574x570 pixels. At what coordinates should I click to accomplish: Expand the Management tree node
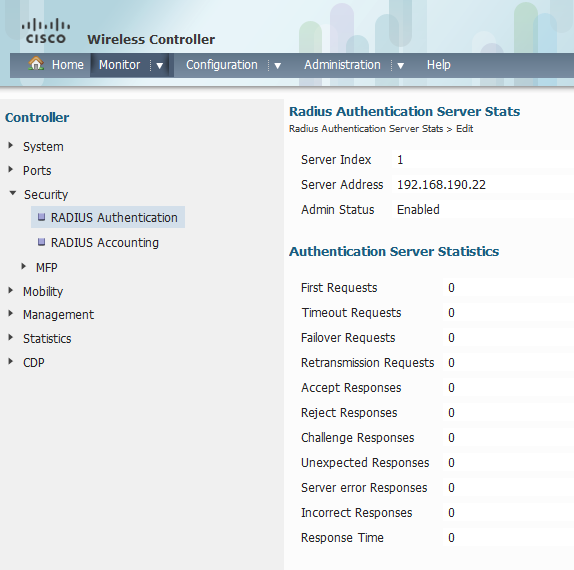11,314
